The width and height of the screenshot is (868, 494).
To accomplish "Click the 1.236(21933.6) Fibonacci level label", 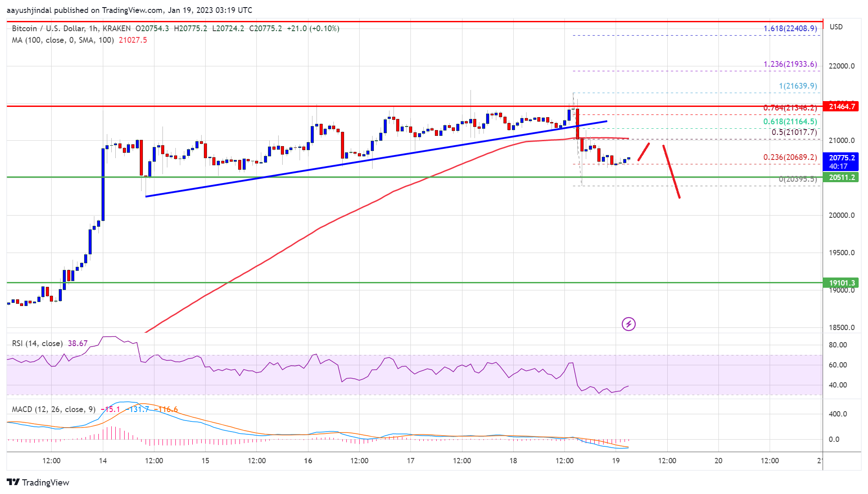I will [x=790, y=64].
